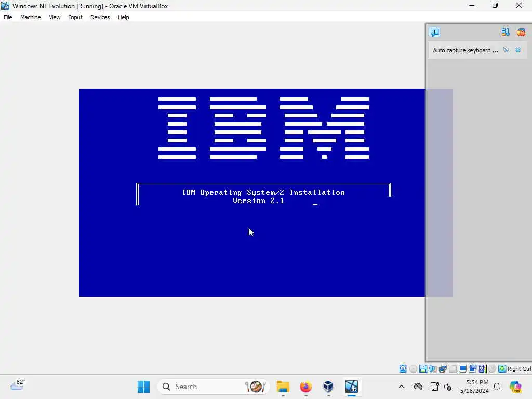This screenshot has width=532, height=399.
Task: Click the optical drive status icon
Action: tap(413, 368)
